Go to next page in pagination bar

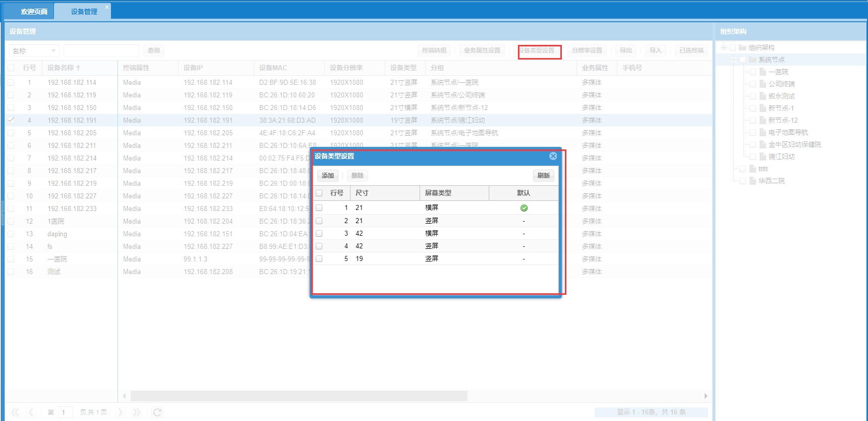120,412
